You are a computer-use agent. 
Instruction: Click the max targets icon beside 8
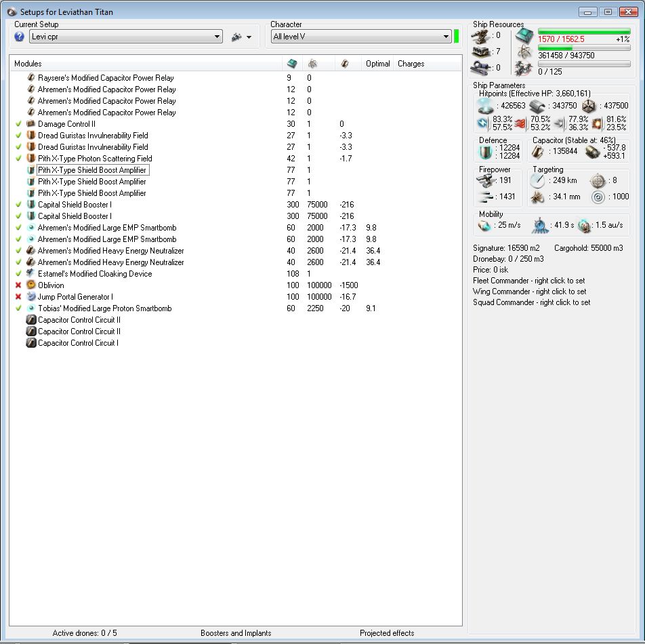click(x=598, y=180)
